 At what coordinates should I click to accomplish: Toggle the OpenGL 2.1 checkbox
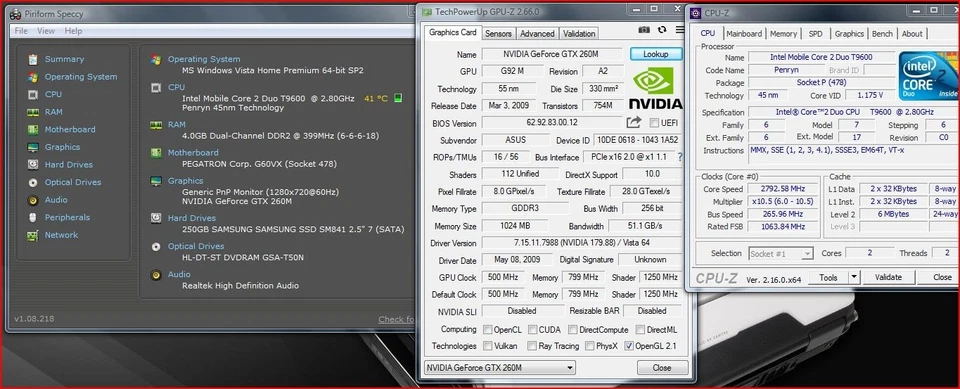click(x=629, y=346)
